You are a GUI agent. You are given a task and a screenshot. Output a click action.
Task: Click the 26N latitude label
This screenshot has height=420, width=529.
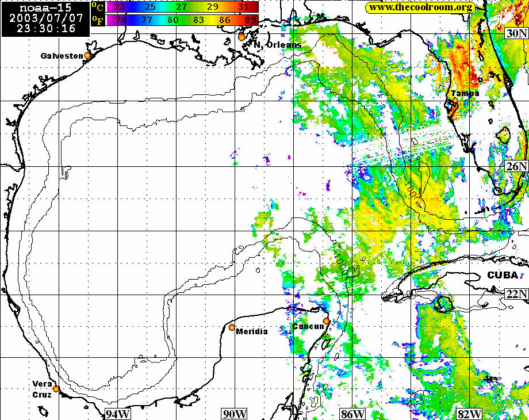(516, 166)
